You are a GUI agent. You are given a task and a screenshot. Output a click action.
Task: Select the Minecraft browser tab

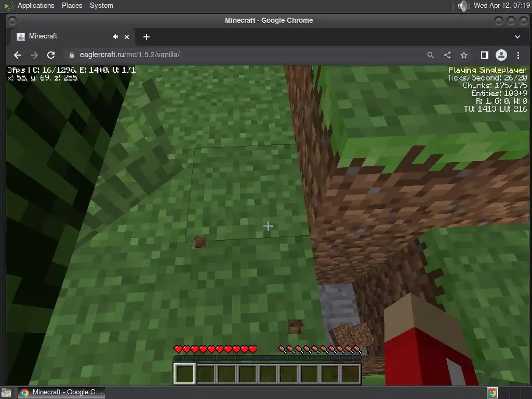tap(71, 37)
